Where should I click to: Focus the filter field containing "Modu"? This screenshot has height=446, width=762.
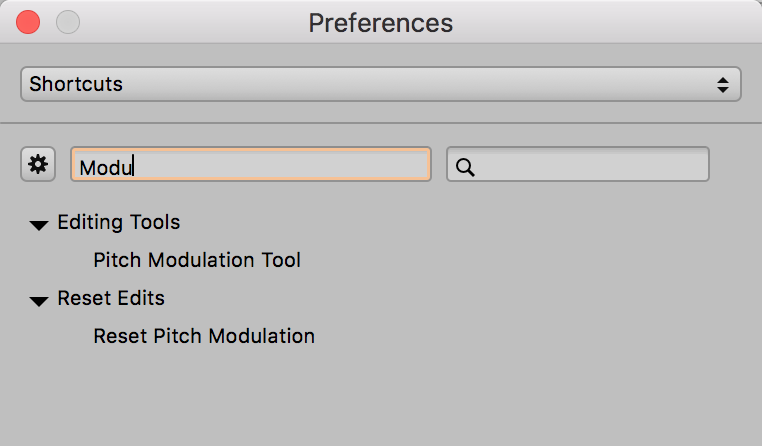tap(250, 165)
